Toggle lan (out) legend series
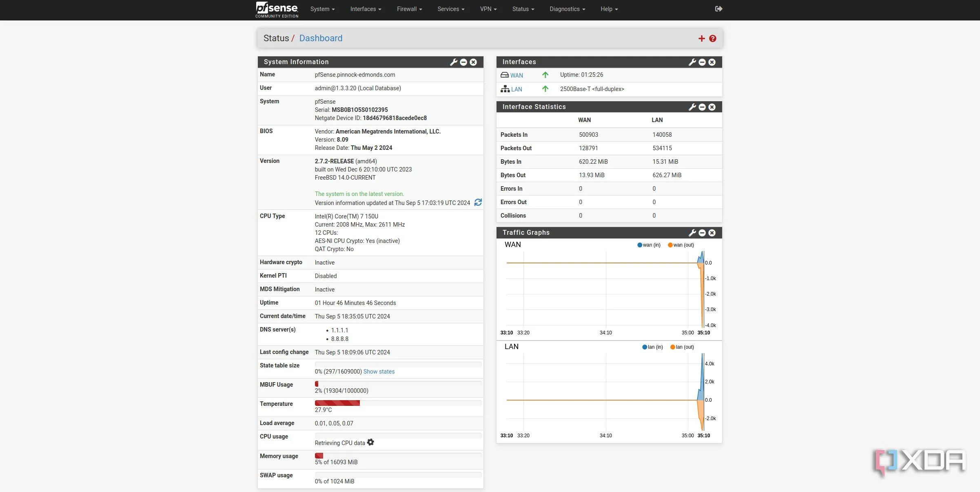 [x=682, y=347]
